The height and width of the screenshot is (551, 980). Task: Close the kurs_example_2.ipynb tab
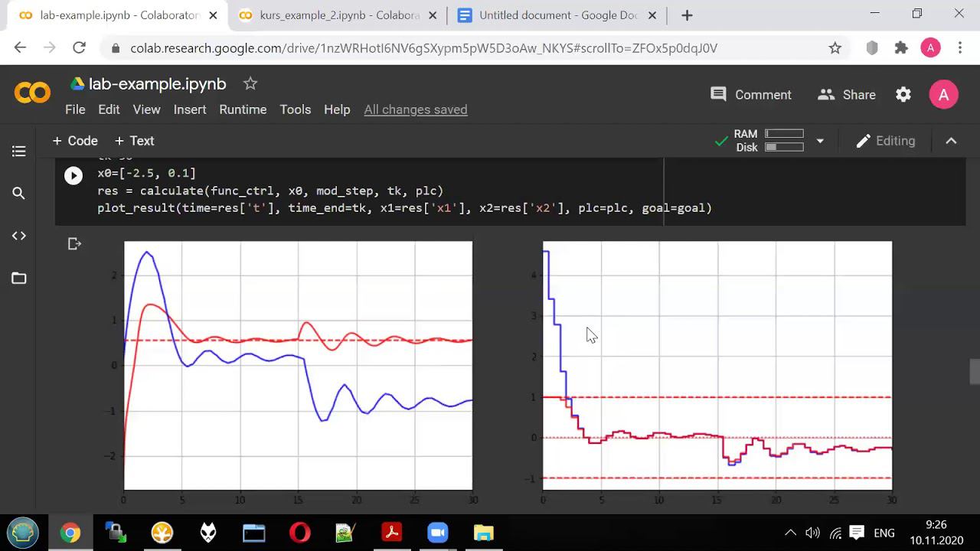coord(434,15)
